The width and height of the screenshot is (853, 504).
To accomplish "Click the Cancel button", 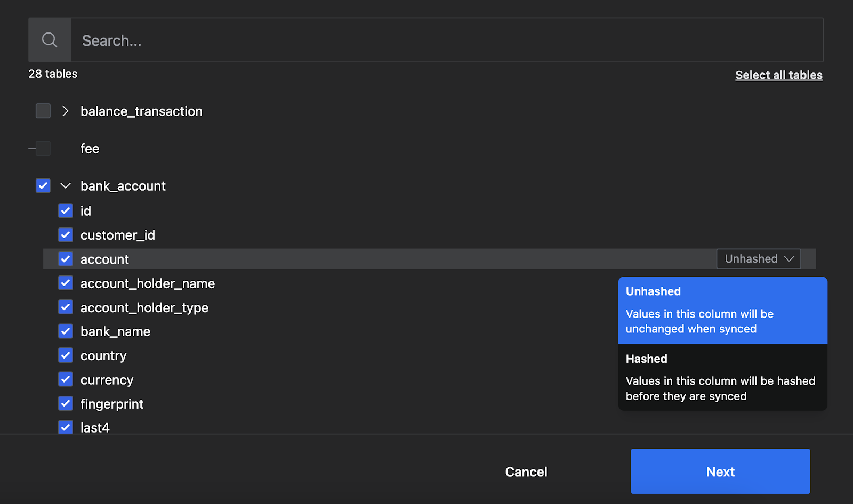I will coord(526,472).
